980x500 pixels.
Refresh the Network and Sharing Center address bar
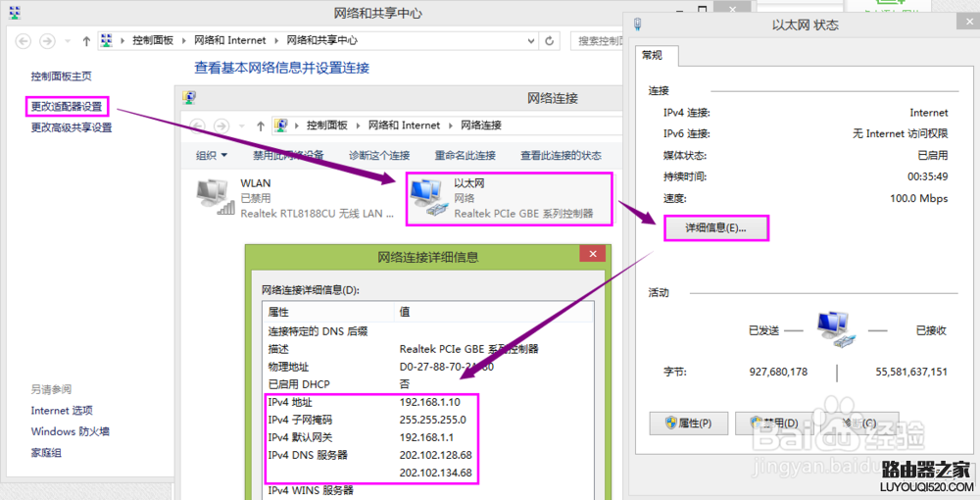click(550, 40)
